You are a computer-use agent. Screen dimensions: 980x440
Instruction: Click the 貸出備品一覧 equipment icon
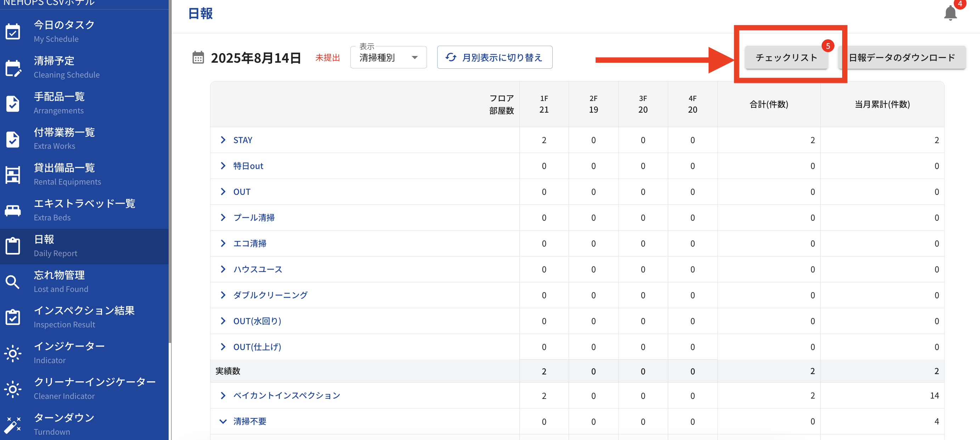(x=13, y=175)
